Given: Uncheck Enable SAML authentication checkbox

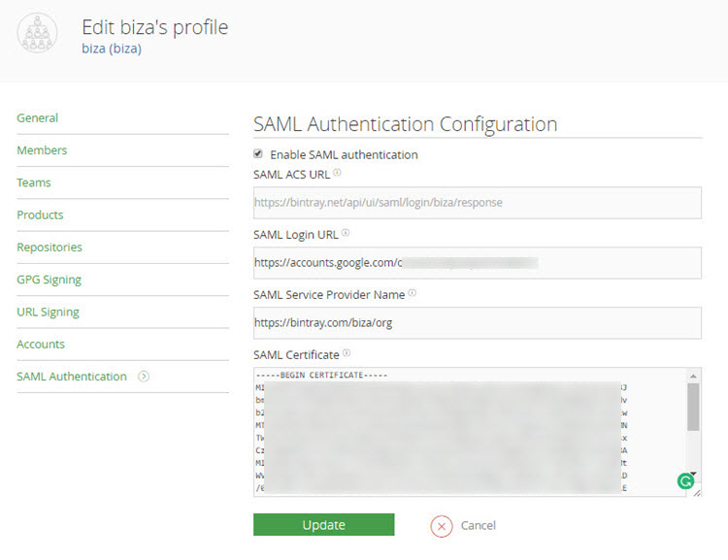Looking at the screenshot, I should coord(258,153).
